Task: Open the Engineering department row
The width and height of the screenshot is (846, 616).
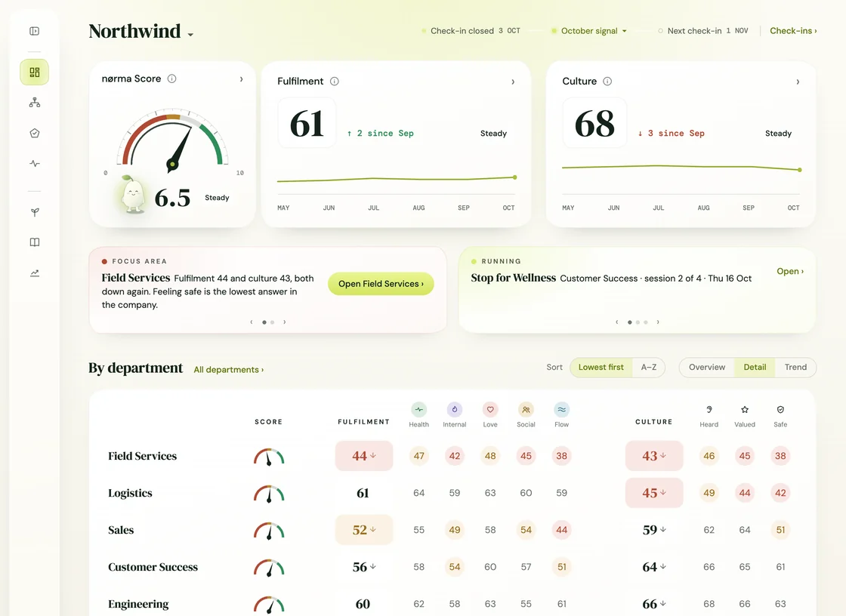Action: (x=451, y=604)
